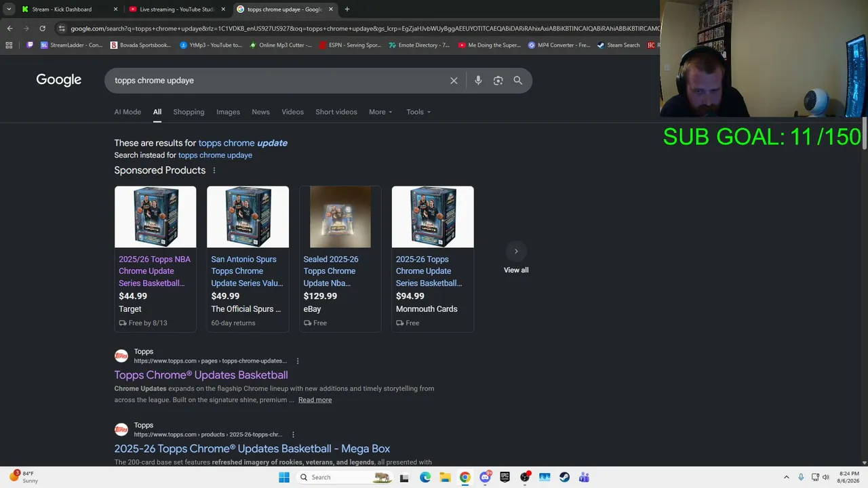Open a new browser tab
Image resolution: width=868 pixels, height=488 pixels.
(x=347, y=9)
